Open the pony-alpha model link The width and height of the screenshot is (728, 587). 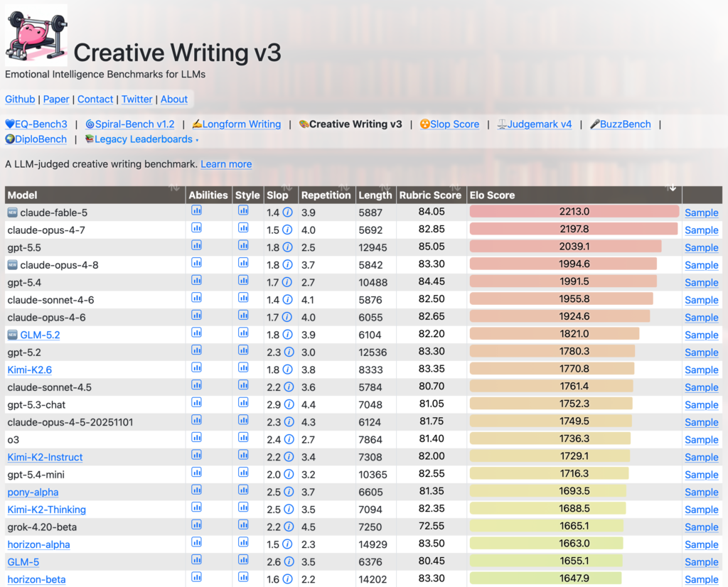pyautogui.click(x=33, y=492)
